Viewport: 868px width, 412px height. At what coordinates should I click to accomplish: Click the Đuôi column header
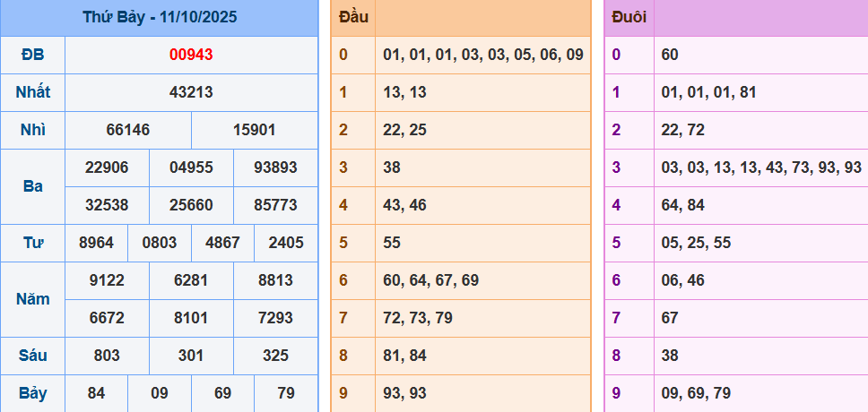(629, 17)
